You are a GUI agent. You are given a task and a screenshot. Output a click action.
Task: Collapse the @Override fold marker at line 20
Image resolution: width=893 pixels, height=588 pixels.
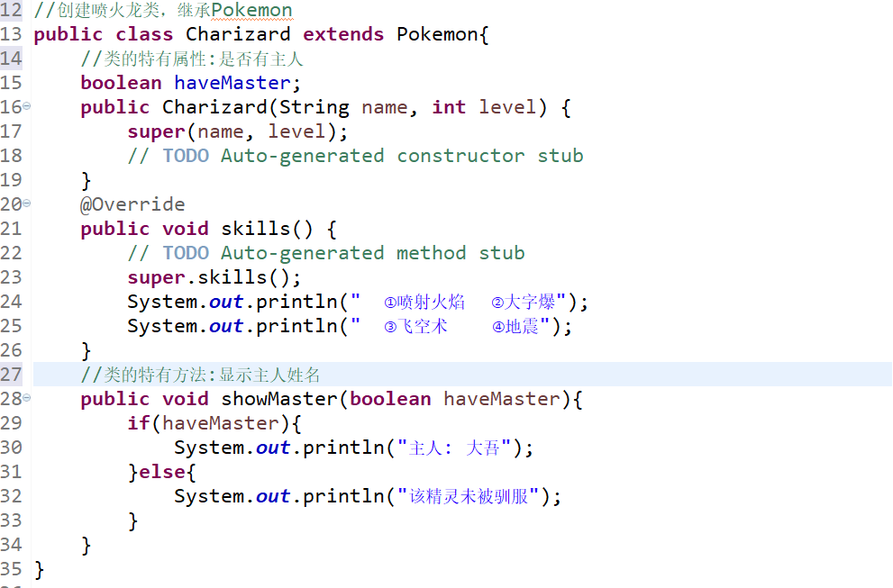(27, 204)
